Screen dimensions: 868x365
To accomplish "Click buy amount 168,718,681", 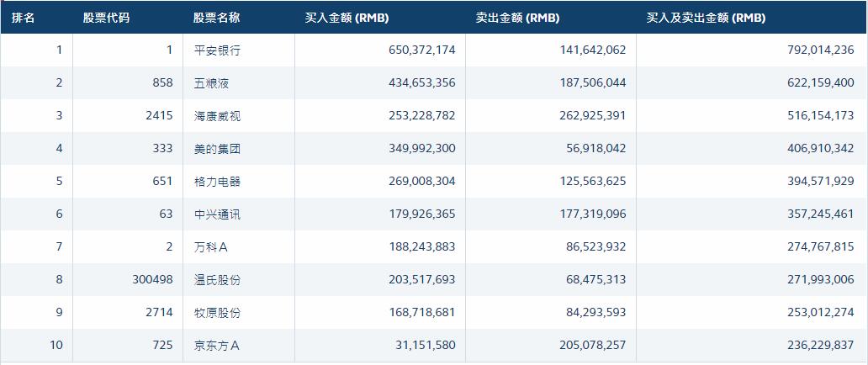I will coord(422,312).
